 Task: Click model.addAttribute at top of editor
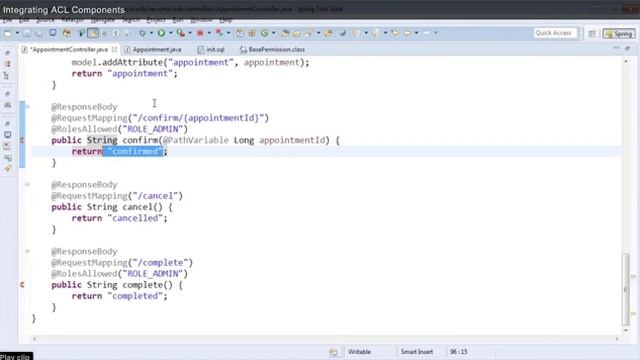pyautogui.click(x=117, y=62)
